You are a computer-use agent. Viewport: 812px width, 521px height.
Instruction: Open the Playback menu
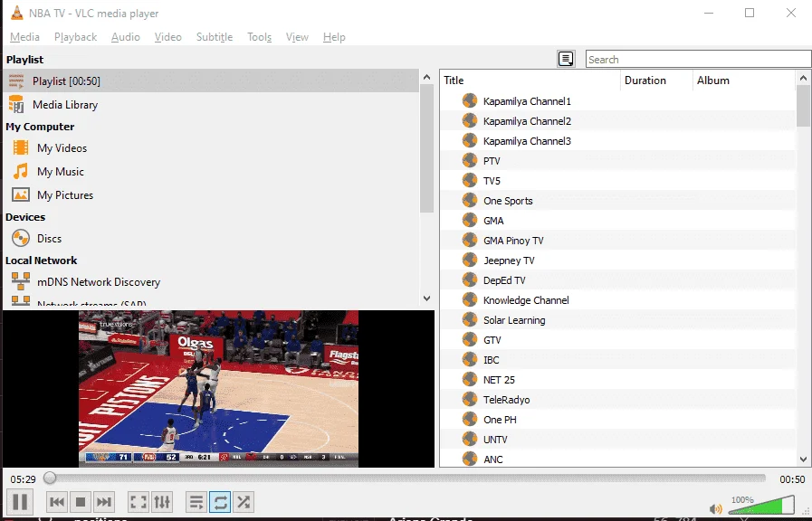(76, 37)
